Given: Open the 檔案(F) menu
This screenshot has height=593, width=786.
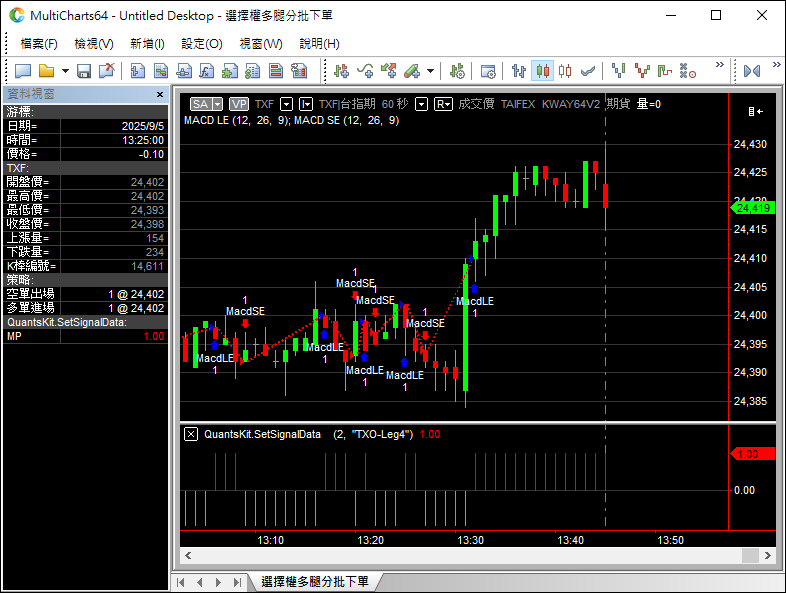Looking at the screenshot, I should 39,44.
